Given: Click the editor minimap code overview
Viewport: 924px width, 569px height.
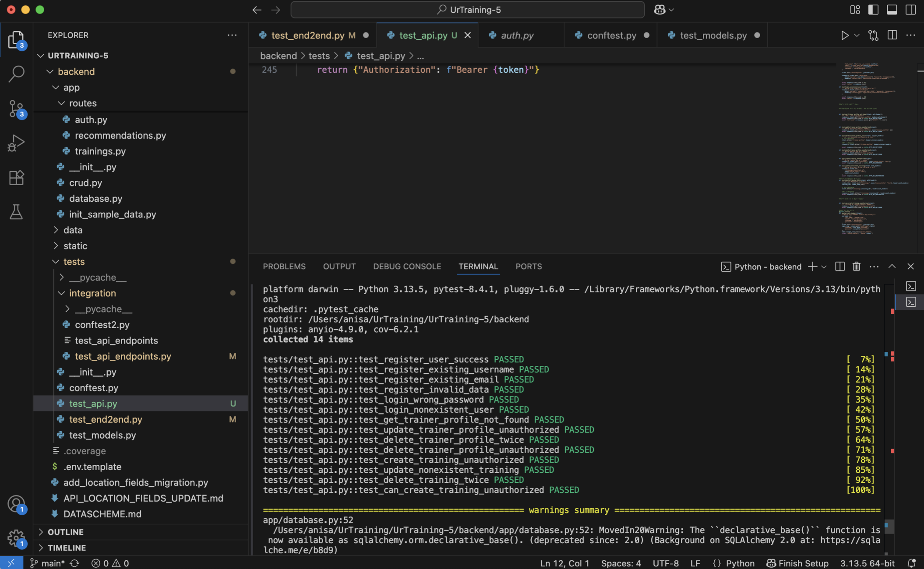Looking at the screenshot, I should click(x=871, y=149).
